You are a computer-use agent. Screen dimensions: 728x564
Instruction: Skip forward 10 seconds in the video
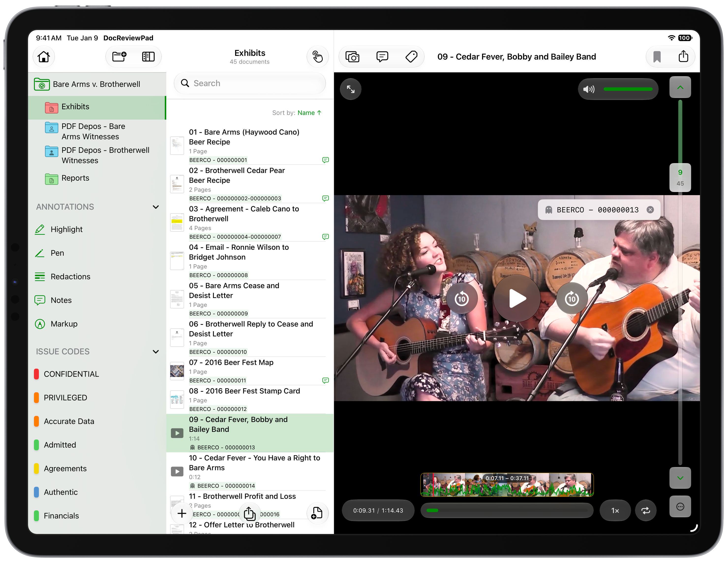click(572, 298)
